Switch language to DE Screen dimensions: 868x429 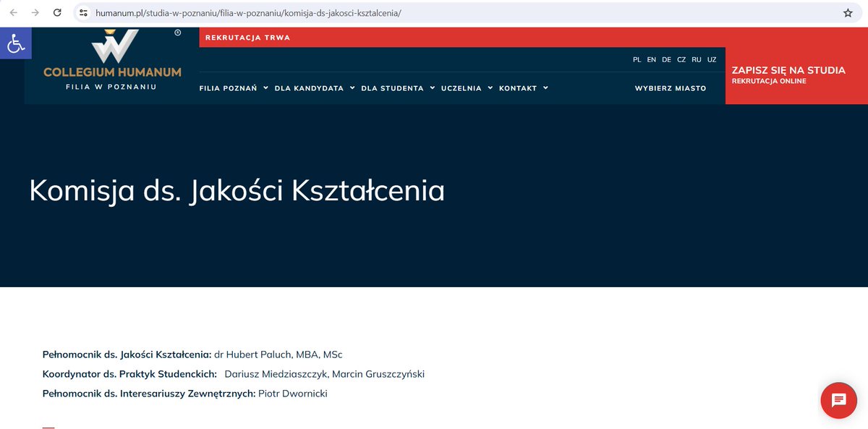tap(666, 59)
